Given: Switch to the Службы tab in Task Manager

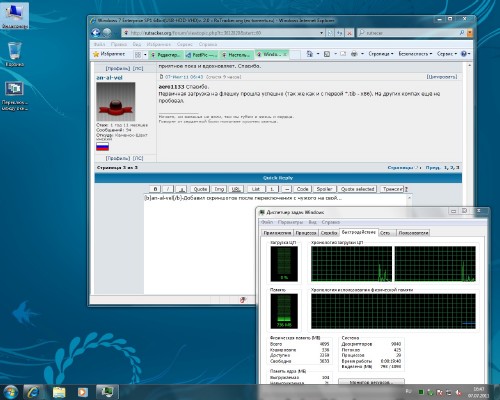Looking at the screenshot, I should click(329, 233).
